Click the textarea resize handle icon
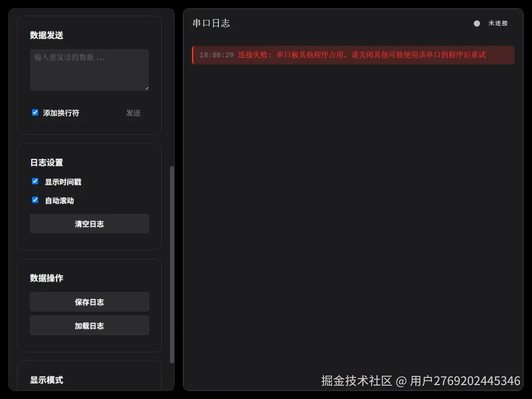The height and width of the screenshot is (399, 532). point(146,87)
